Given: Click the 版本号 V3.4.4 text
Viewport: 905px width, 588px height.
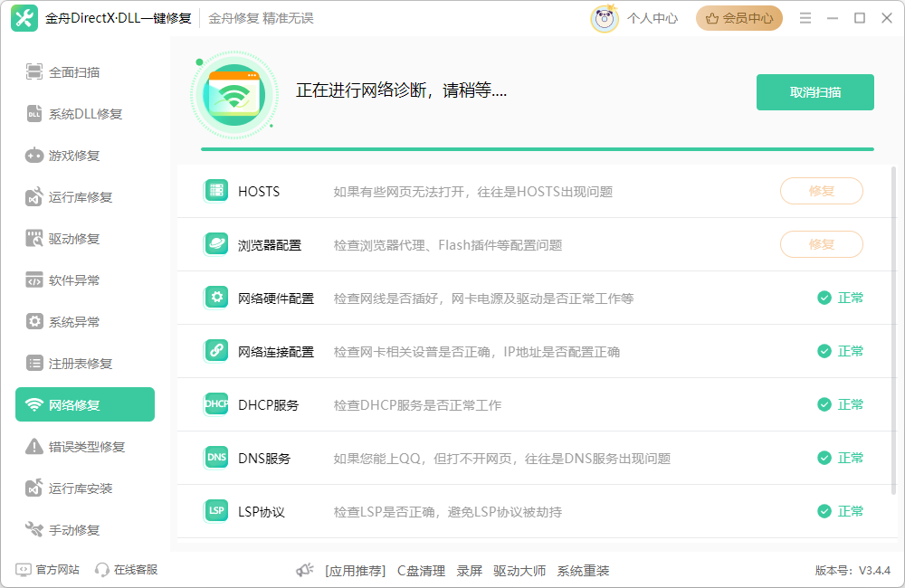Looking at the screenshot, I should pyautogui.click(x=853, y=571).
